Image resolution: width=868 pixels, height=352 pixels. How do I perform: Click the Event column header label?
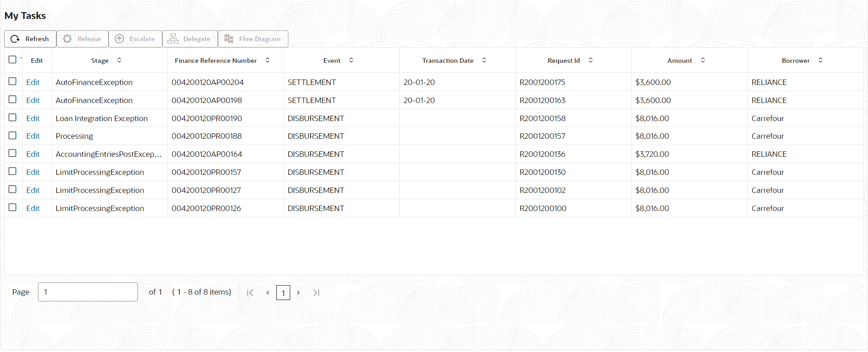click(332, 61)
